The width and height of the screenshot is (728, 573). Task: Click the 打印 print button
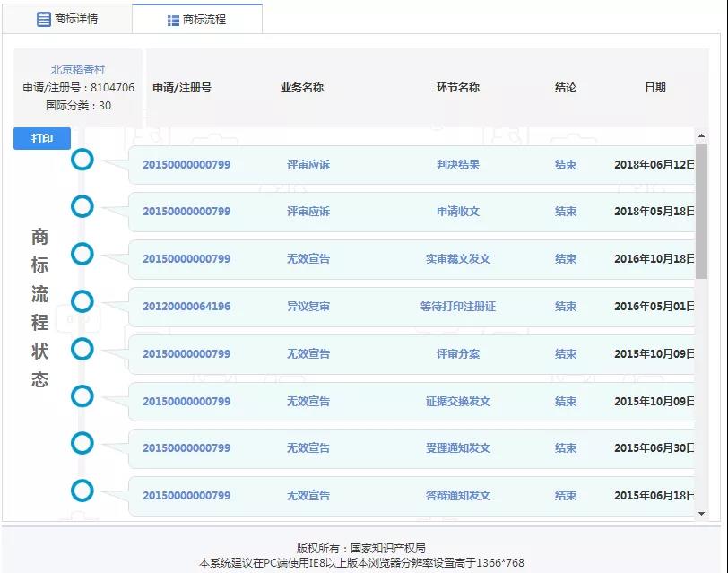click(42, 139)
